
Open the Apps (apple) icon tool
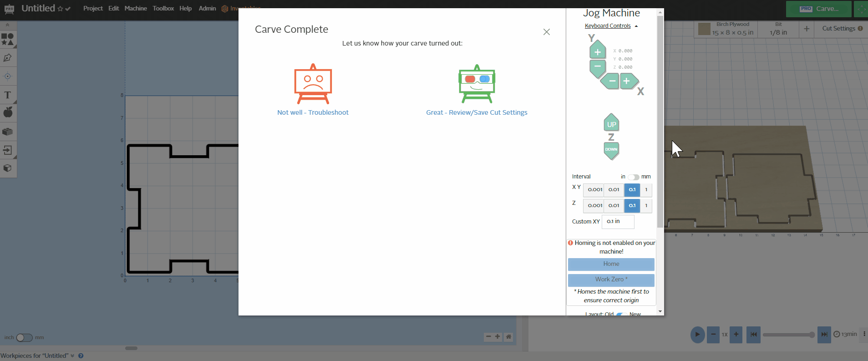click(8, 112)
